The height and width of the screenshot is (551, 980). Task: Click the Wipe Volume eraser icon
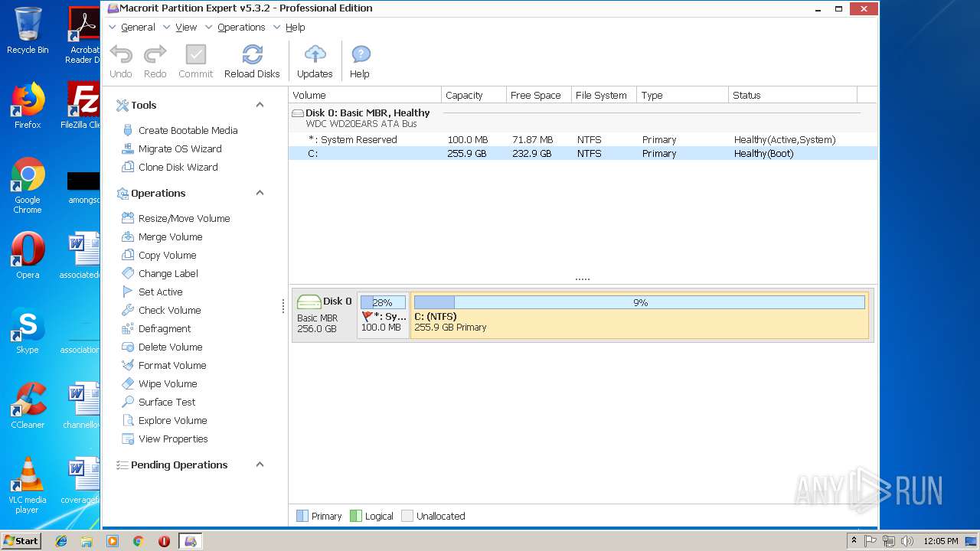click(128, 383)
